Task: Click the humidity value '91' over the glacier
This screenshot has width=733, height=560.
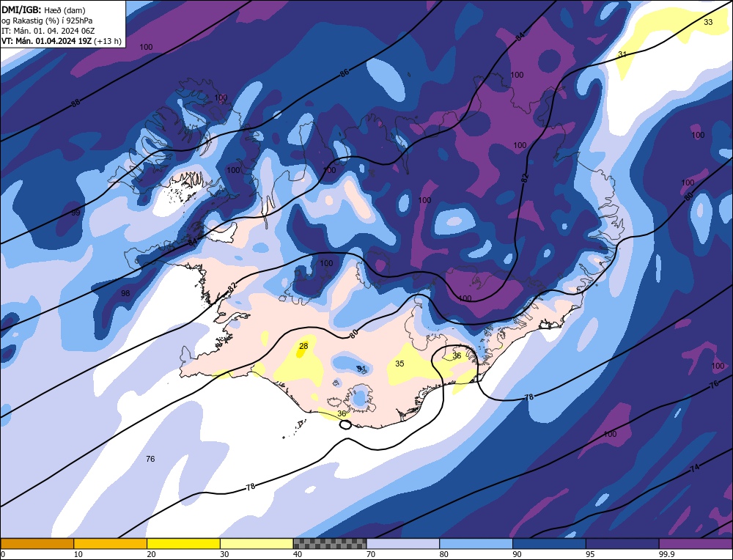Action: (x=362, y=369)
